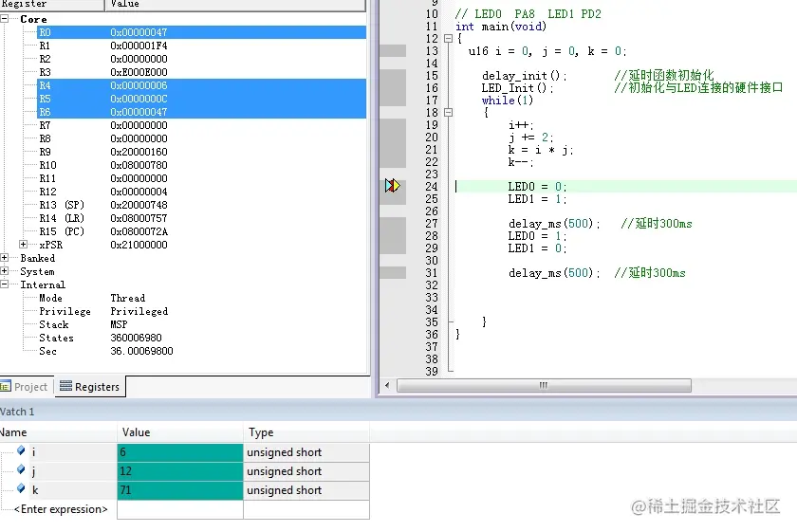Click the code line 'LED1 = 1;' at line 25
This screenshot has width=797, height=532.
pos(537,199)
